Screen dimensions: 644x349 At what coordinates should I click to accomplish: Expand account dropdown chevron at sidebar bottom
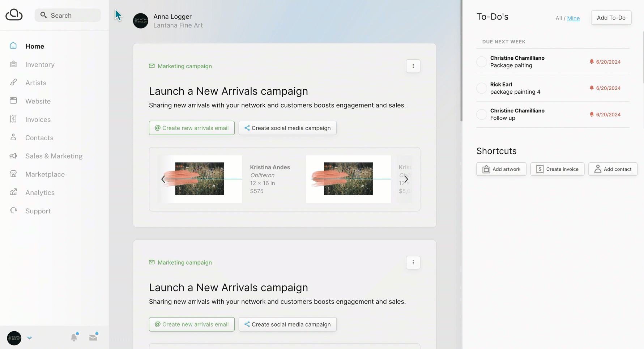(30, 338)
